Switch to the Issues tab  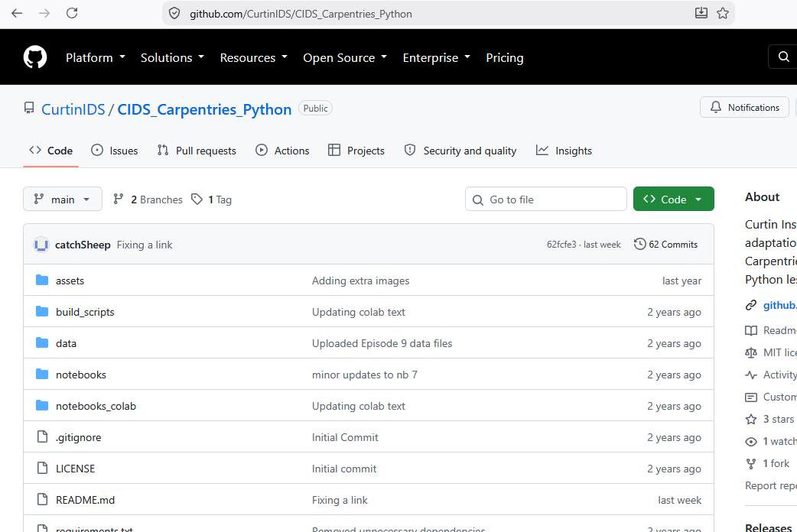[x=115, y=151]
